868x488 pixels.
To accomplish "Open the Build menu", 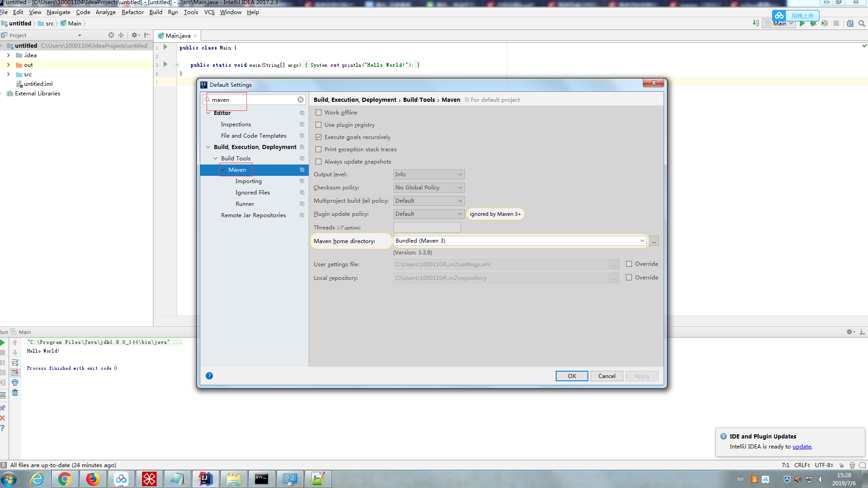I will click(x=156, y=12).
